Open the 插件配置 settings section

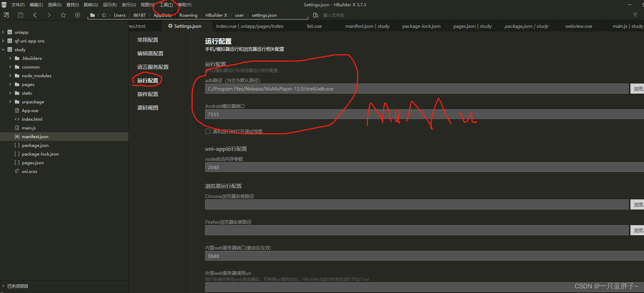(148, 94)
